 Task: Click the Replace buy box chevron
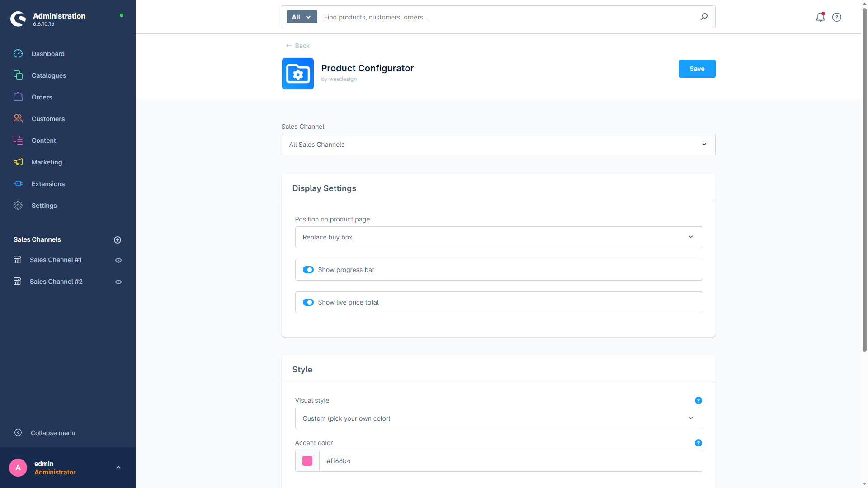[690, 237]
